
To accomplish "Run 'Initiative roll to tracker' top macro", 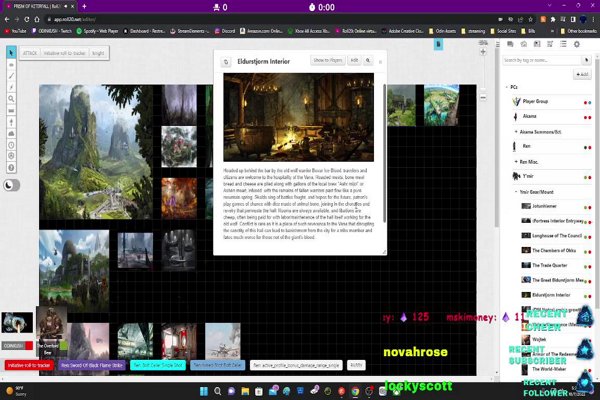I will click(x=64, y=53).
